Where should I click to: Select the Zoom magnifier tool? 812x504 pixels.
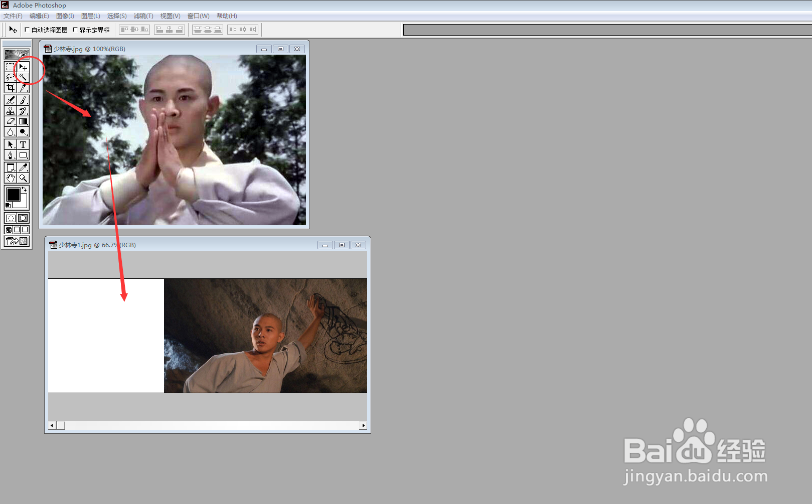coord(23,178)
